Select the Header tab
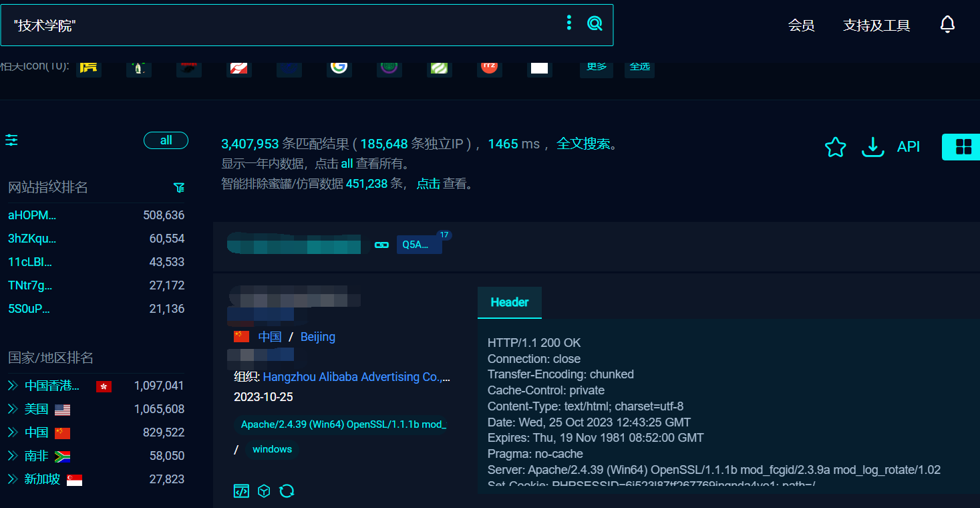 click(x=509, y=302)
